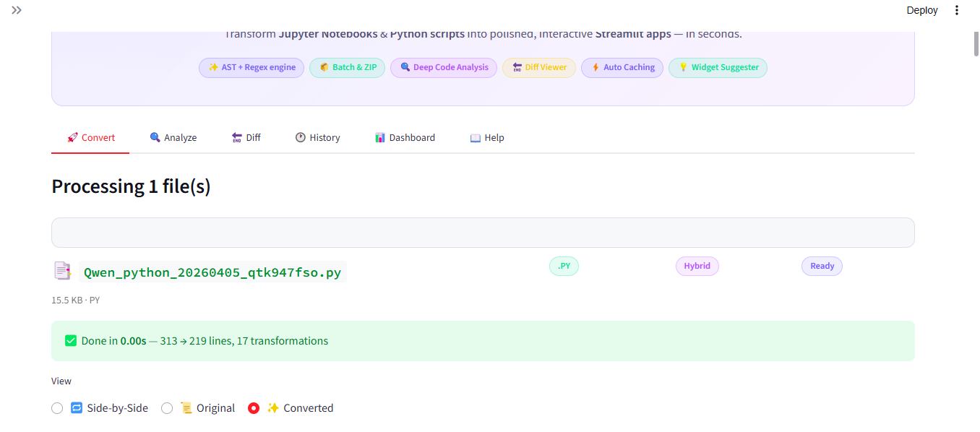980x432 pixels.
Task: Click the Auto Caching badge
Action: tap(622, 67)
